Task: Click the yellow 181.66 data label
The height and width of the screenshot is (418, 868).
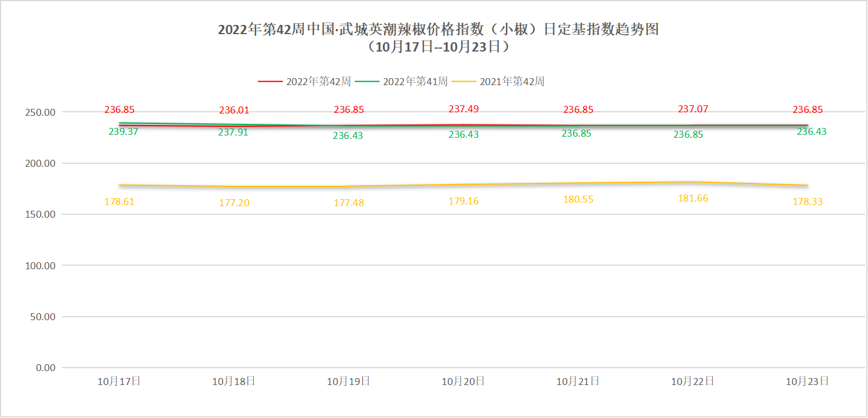Action: [693, 198]
